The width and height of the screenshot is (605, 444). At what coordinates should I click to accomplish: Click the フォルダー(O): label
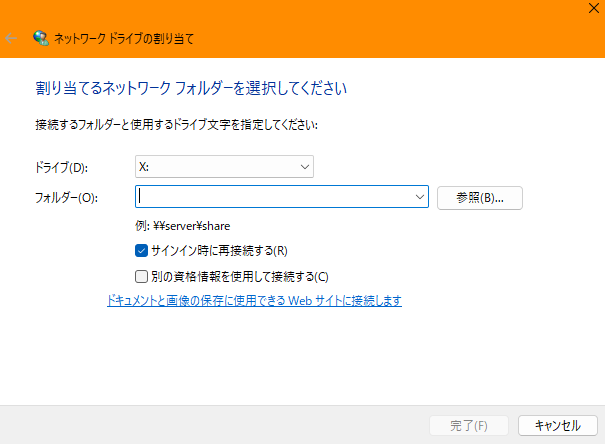pos(65,198)
